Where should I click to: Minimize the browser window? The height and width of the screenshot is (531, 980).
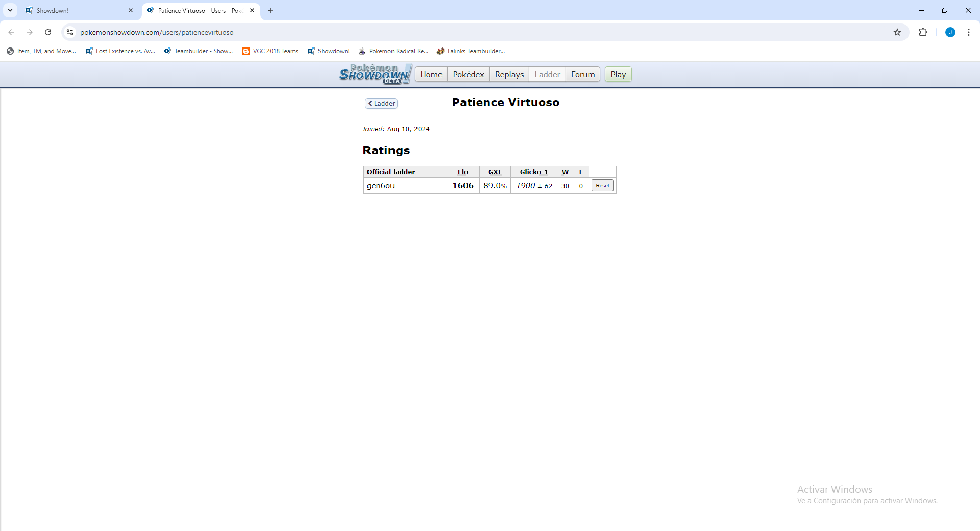pyautogui.click(x=921, y=10)
